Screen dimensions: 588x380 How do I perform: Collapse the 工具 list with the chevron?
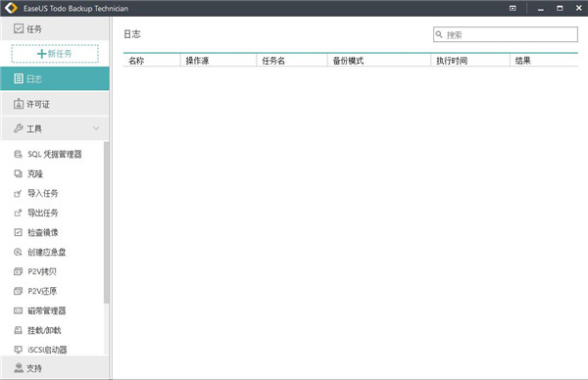click(96, 128)
